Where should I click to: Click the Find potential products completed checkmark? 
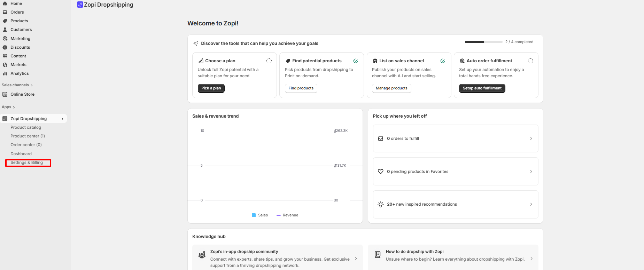[x=356, y=61]
